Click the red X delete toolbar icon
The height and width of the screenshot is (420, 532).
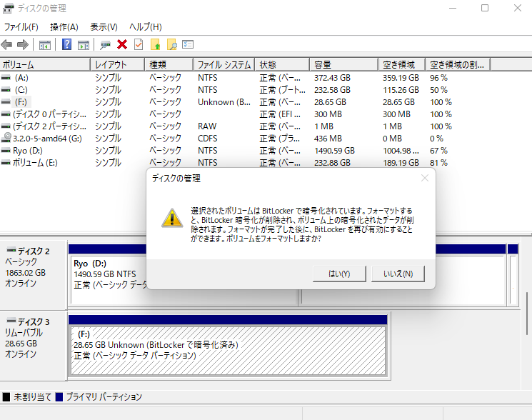point(122,44)
